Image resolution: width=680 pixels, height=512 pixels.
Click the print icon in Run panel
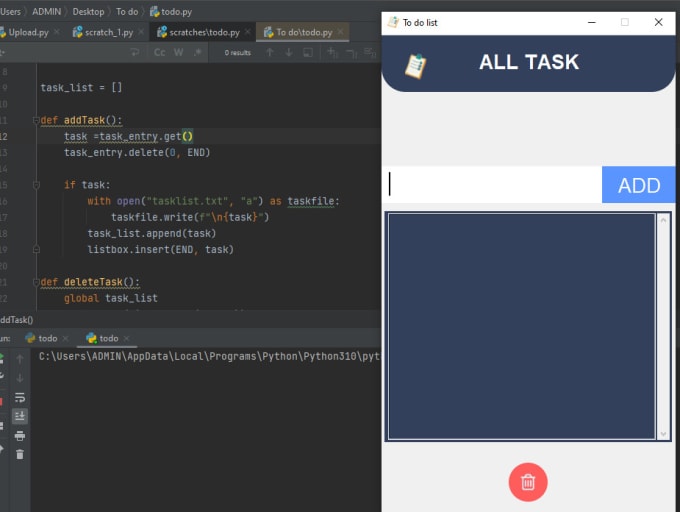click(x=20, y=436)
